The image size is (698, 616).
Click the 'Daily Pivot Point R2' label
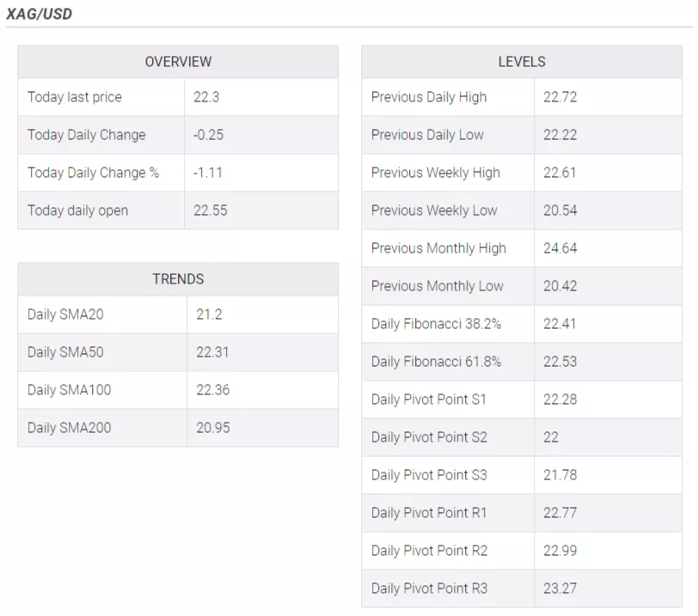tap(430, 551)
